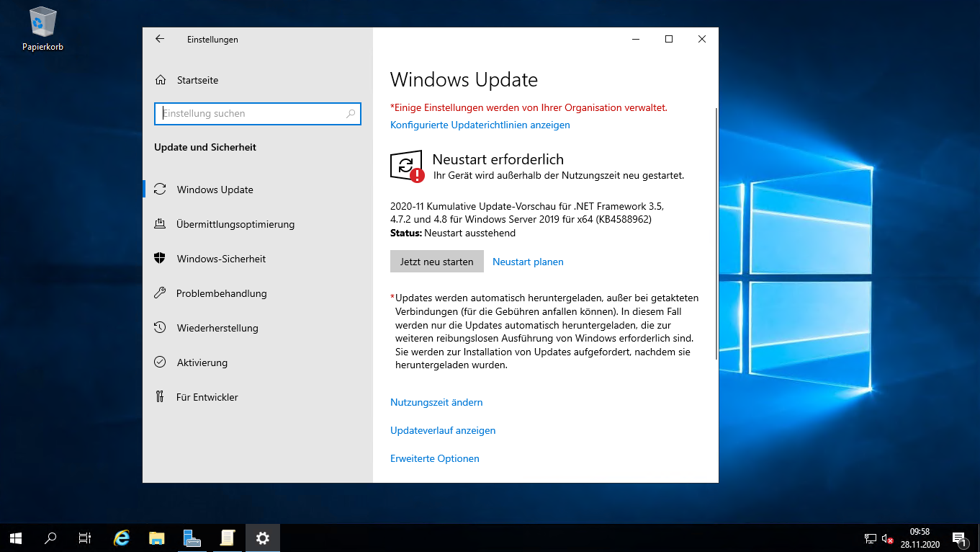Image resolution: width=980 pixels, height=552 pixels.
Task: Click the muted volume tray icon
Action: [x=887, y=538]
